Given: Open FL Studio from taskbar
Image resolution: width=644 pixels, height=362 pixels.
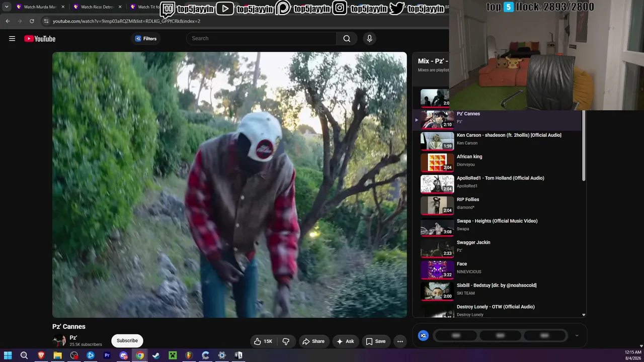Looking at the screenshot, I should pos(189,355).
